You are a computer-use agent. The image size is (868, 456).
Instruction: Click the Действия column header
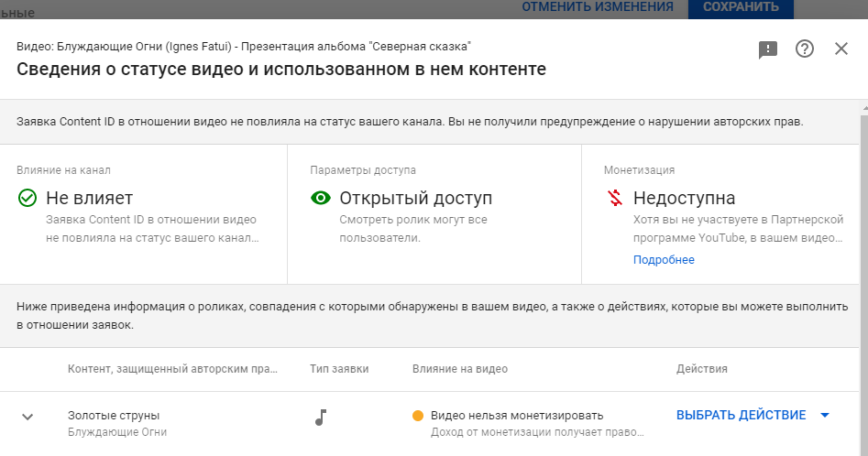click(x=702, y=369)
